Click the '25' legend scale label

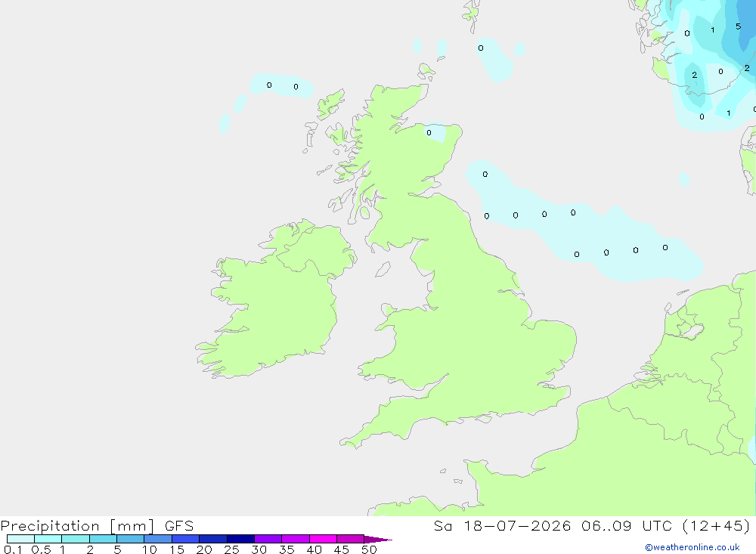click(x=232, y=549)
